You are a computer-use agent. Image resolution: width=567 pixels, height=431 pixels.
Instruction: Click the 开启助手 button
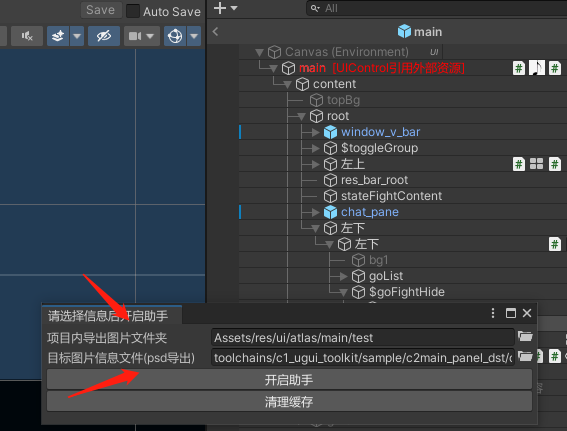289,380
